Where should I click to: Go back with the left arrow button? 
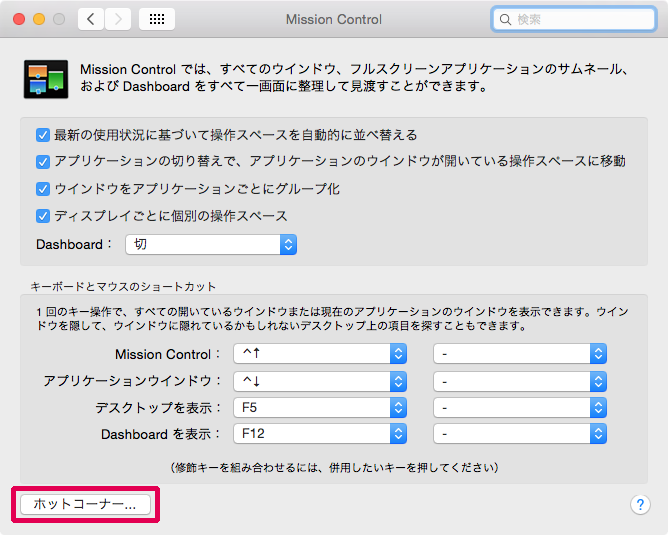click(91, 19)
